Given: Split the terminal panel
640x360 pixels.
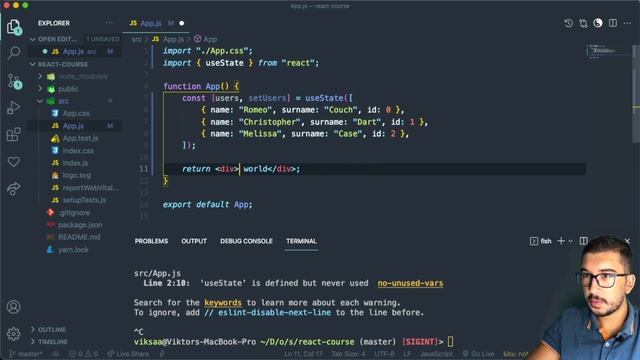Looking at the screenshot, I should [584, 241].
